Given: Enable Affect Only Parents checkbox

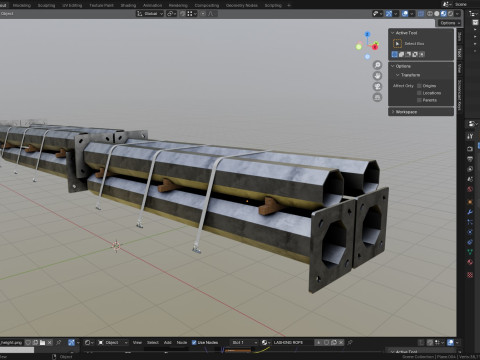Looking at the screenshot, I should [419, 100].
